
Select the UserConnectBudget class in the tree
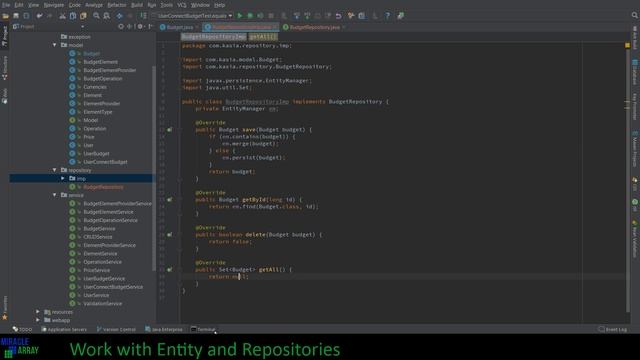105,162
